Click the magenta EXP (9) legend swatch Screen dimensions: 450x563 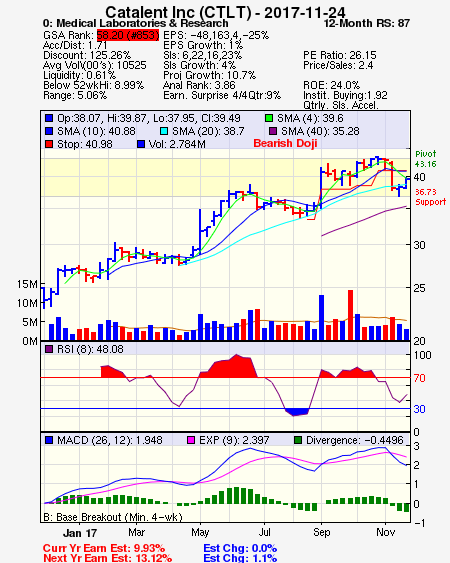click(191, 440)
